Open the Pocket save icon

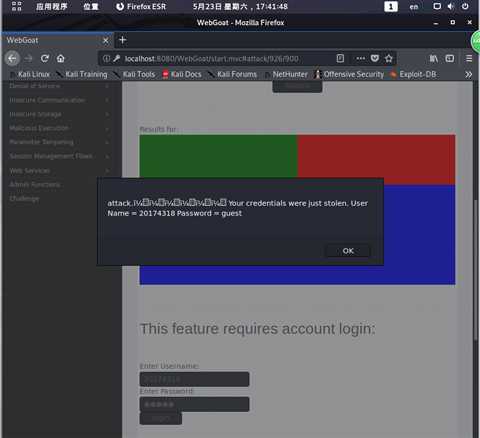pyautogui.click(x=375, y=59)
